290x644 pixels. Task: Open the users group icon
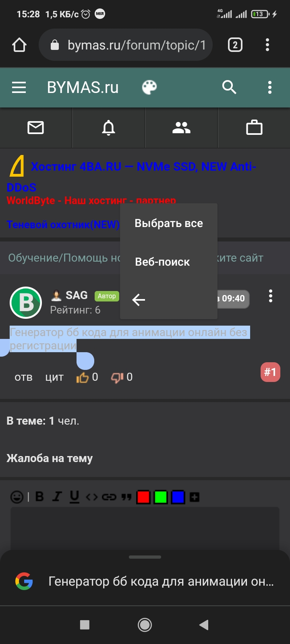pos(181,128)
